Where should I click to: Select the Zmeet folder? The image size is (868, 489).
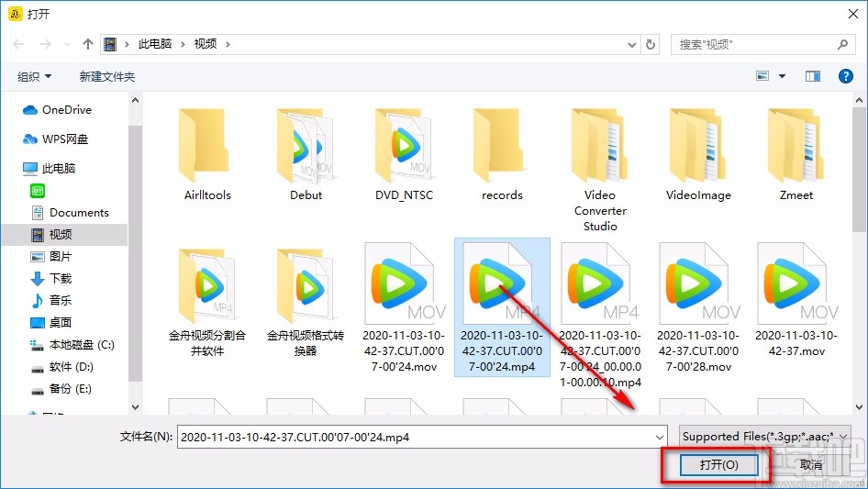pyautogui.click(x=796, y=155)
